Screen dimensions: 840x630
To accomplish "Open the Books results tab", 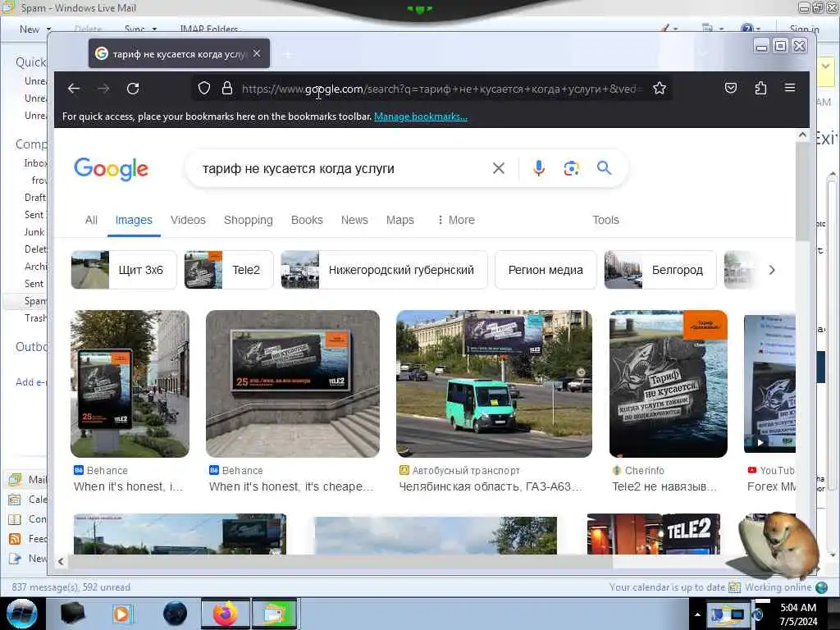I will click(307, 220).
